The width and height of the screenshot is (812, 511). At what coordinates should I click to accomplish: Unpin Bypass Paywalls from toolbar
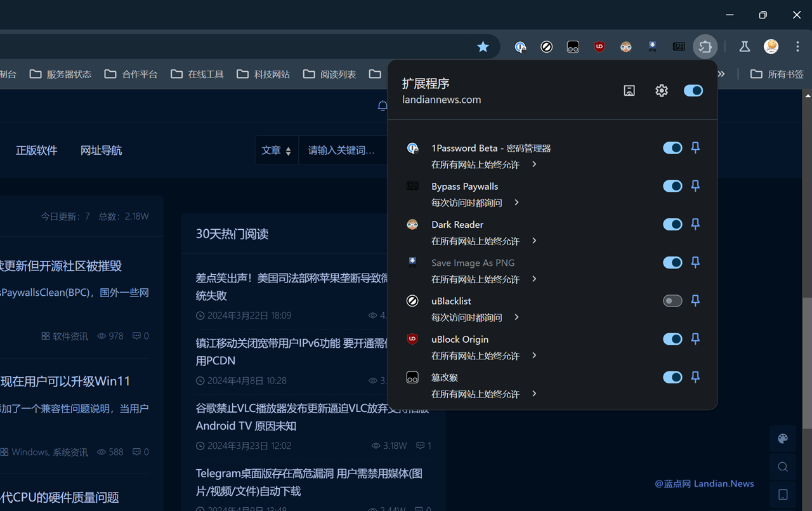coord(695,186)
